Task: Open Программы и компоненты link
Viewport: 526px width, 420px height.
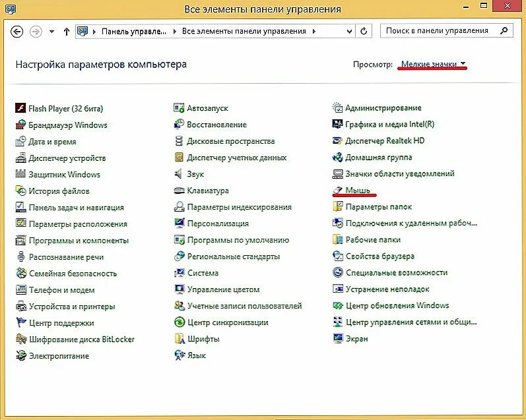Action: click(x=79, y=241)
